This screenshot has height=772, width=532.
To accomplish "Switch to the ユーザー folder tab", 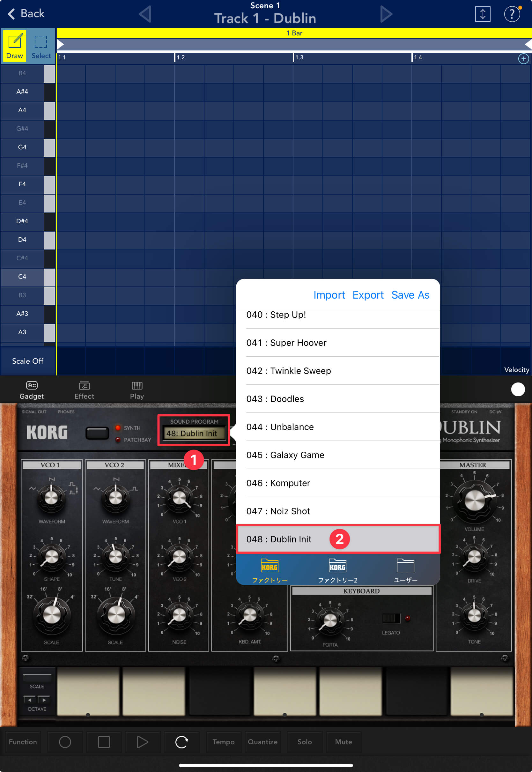I will [405, 570].
